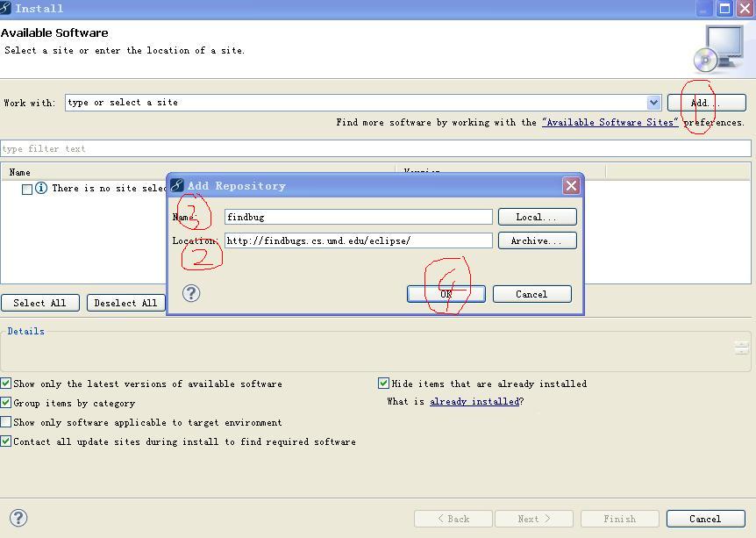Viewport: 756px width, 538px height.
Task: Click the Name column header
Action: tap(20, 172)
